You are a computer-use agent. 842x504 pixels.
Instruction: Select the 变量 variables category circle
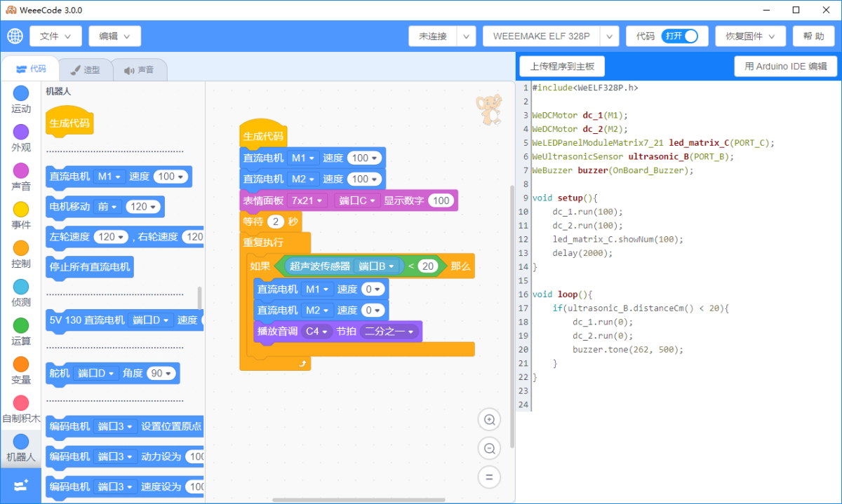(21, 365)
